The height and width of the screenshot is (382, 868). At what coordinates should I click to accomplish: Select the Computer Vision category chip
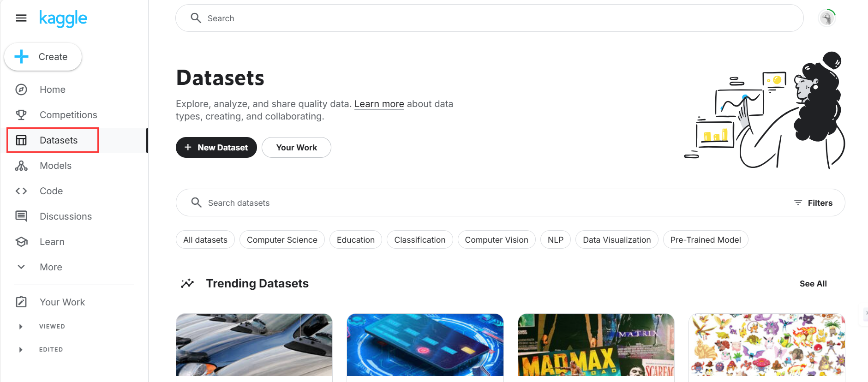point(496,240)
